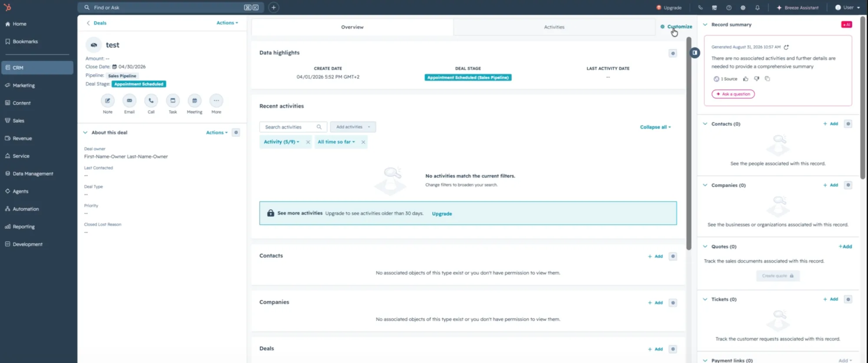Click Ask a question button
The height and width of the screenshot is (363, 868).
pos(733,94)
